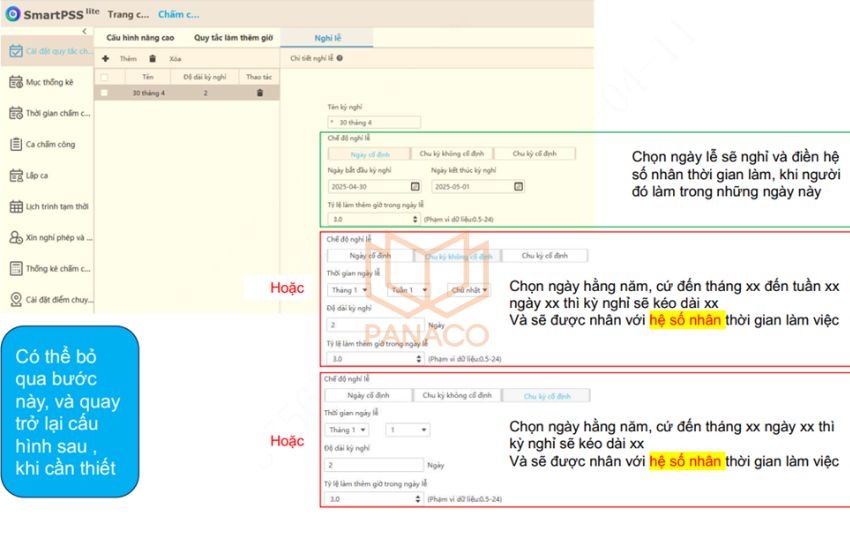Click the plus icon to add a holiday
The width and height of the screenshot is (850, 533).
106,59
